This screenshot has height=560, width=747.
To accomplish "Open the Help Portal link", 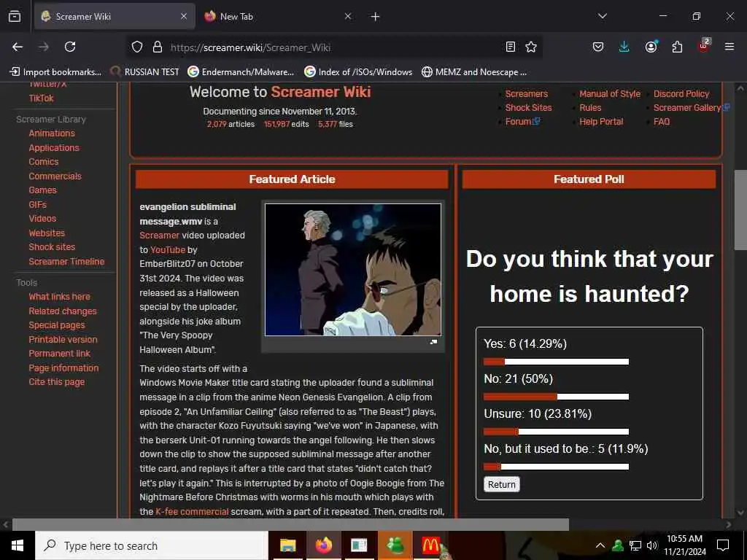I will click(601, 122).
